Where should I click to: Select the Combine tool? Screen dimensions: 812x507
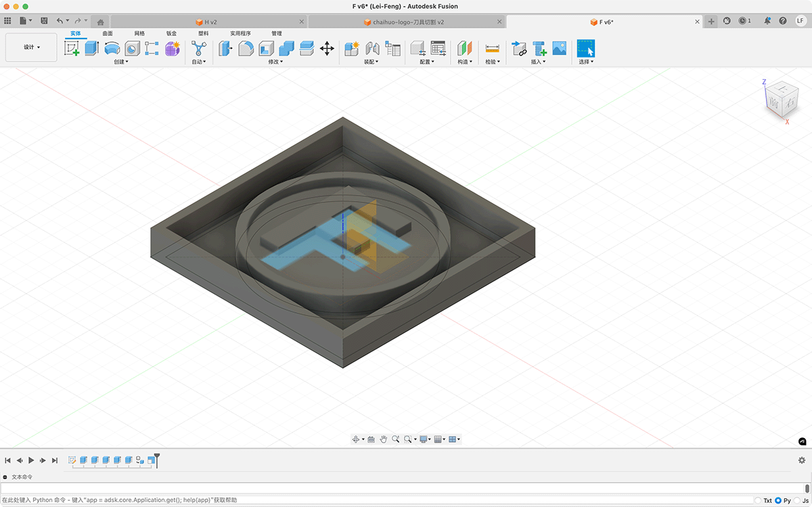[286, 48]
